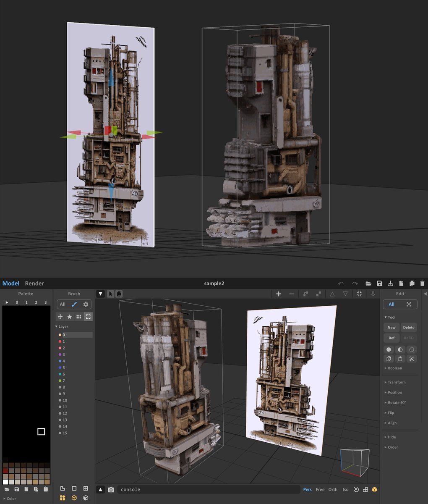Toggle the grid icon beside yellow cube
The height and width of the screenshot is (504, 428).
(365, 490)
